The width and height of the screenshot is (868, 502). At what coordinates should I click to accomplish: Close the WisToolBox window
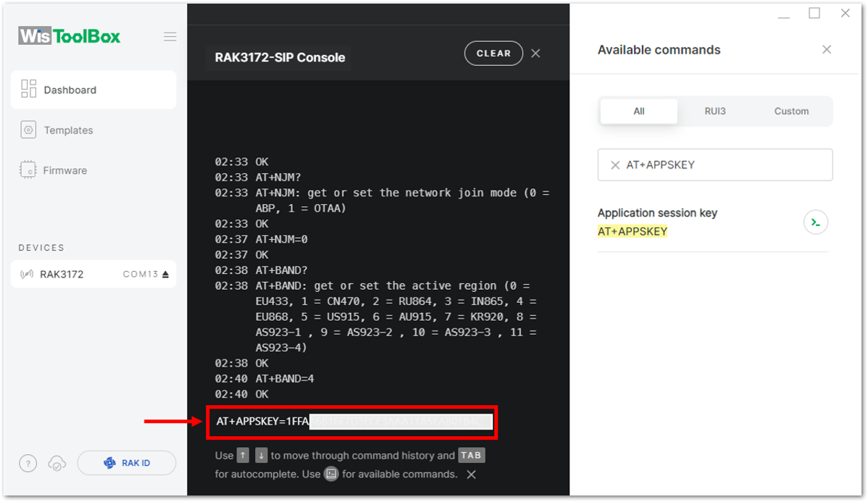tap(846, 13)
